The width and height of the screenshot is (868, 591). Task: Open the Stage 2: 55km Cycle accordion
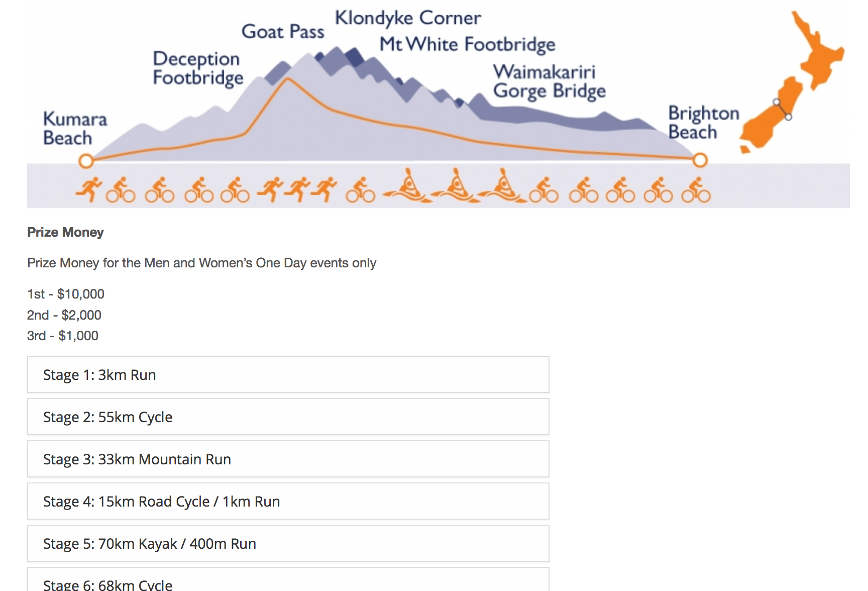pos(288,417)
